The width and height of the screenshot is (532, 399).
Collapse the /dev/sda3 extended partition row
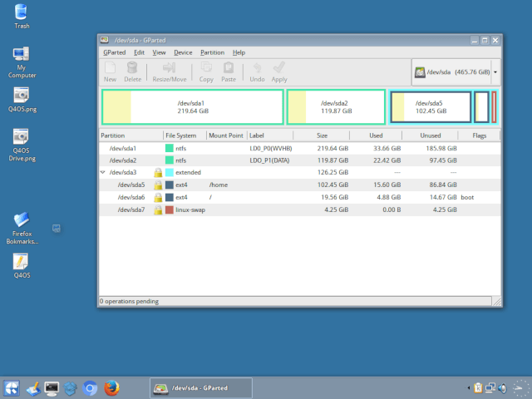point(102,172)
